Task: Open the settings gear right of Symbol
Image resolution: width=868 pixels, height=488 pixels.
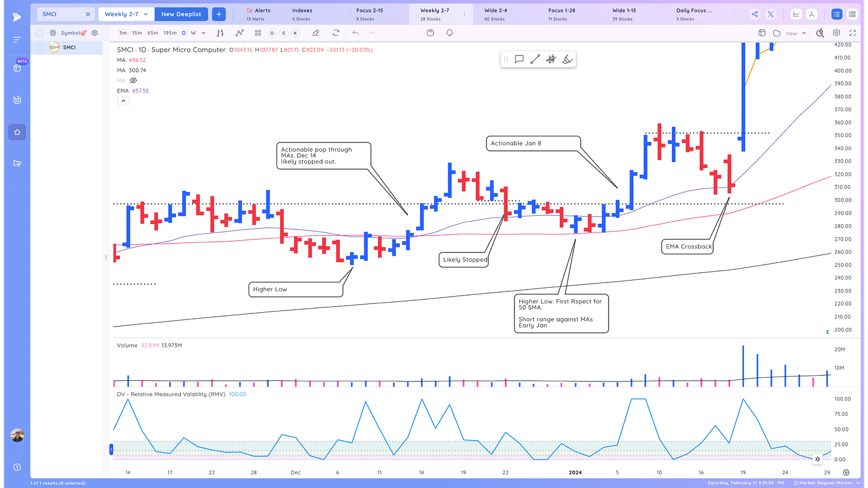Action: pos(94,33)
